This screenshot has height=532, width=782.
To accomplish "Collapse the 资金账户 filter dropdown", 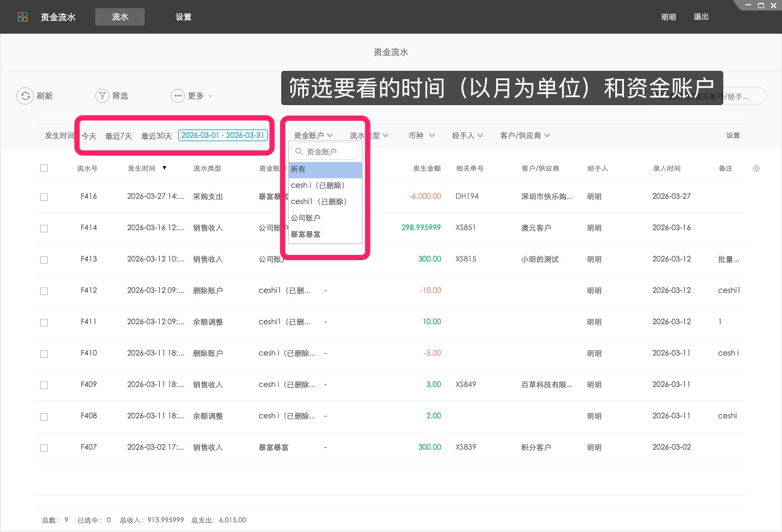I will (x=313, y=135).
